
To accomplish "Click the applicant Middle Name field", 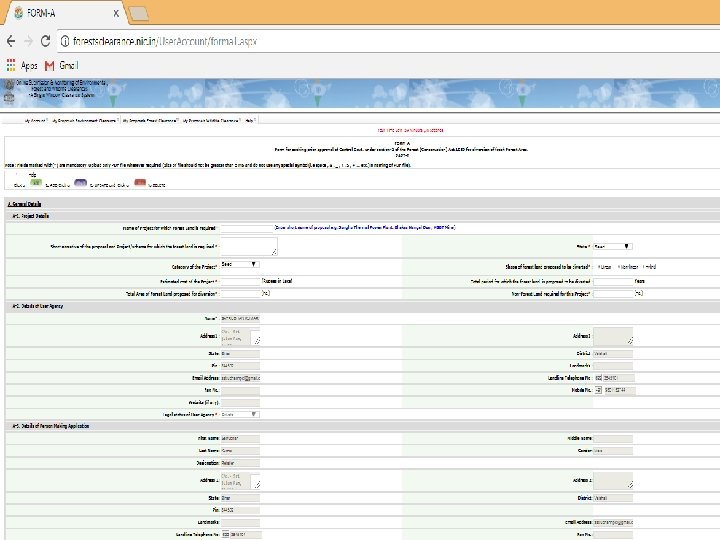I will 613,439.
